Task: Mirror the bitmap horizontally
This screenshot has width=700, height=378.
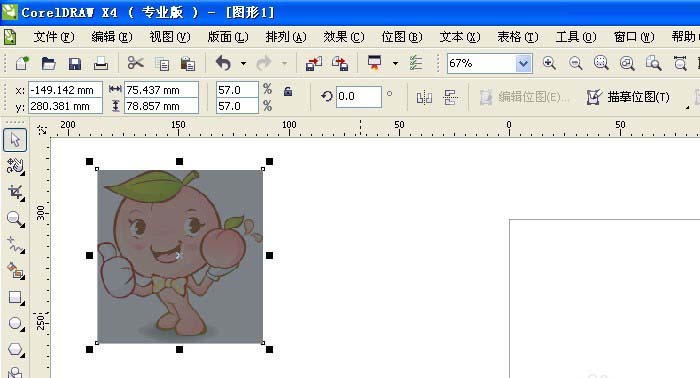Action: pyautogui.click(x=424, y=97)
